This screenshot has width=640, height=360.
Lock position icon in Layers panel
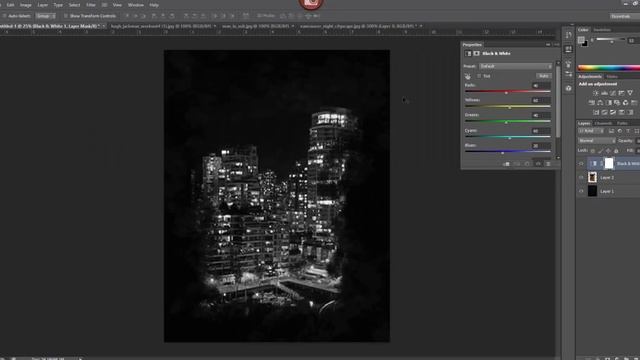608,151
